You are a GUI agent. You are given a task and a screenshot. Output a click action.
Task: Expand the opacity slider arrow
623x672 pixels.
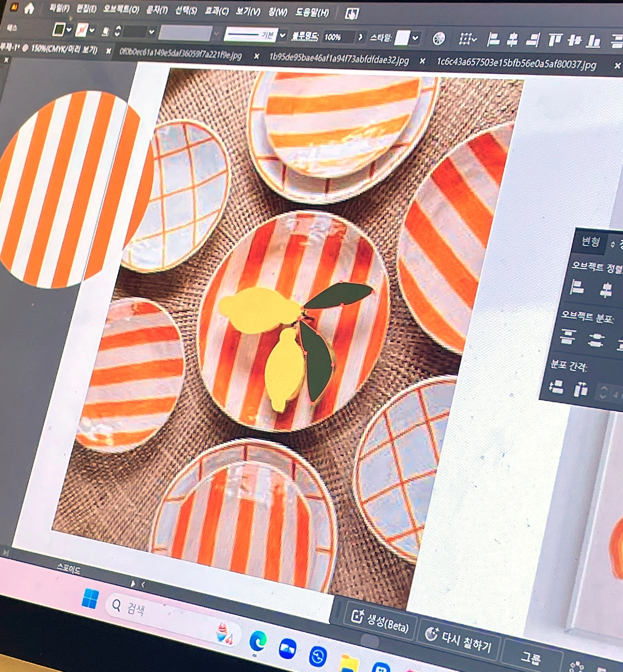[360, 37]
